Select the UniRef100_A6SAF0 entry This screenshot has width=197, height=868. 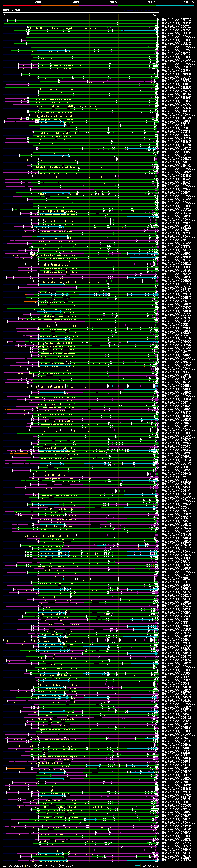177,128
